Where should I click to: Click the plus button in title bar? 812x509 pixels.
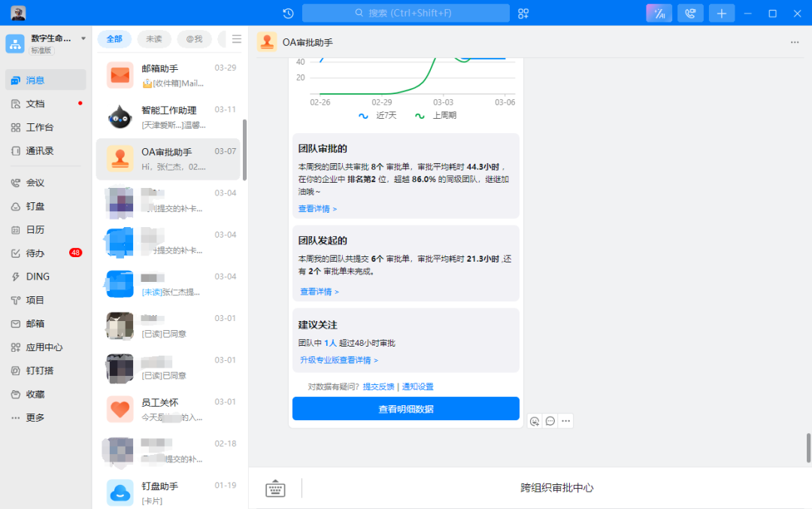click(x=721, y=14)
